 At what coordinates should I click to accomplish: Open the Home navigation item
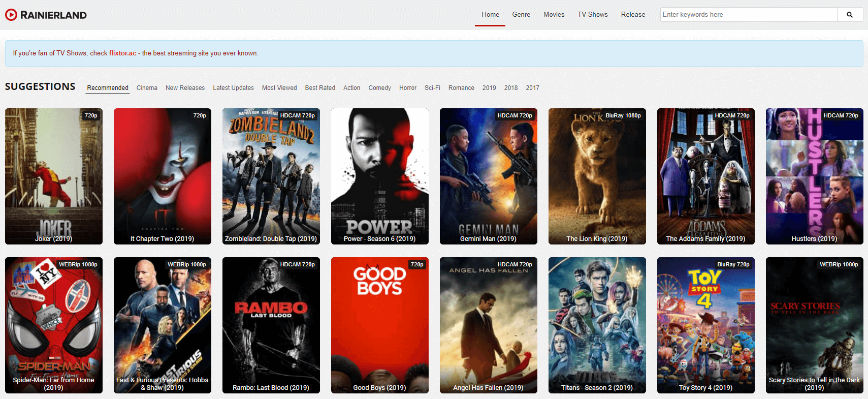pyautogui.click(x=490, y=15)
